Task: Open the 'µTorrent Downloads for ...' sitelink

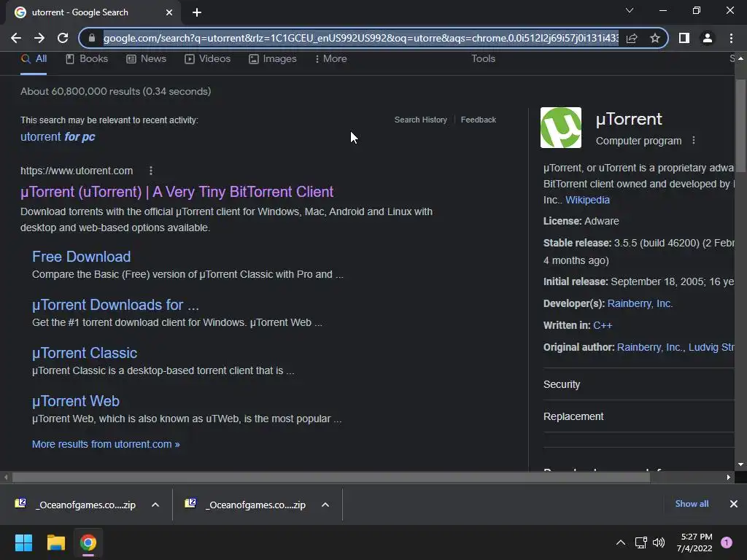Action: click(x=115, y=305)
